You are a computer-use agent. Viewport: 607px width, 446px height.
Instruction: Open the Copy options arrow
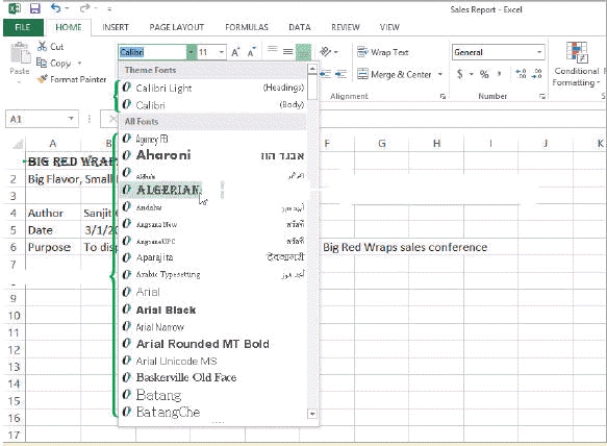tap(80, 63)
